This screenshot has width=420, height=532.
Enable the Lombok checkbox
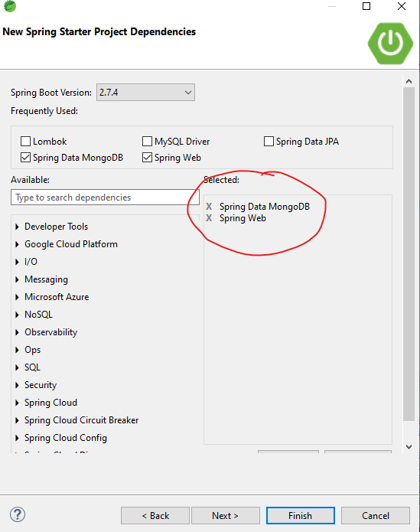[25, 141]
